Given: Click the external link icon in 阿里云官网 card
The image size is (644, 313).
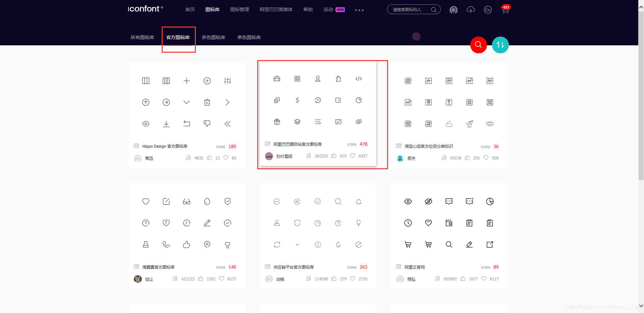Looking at the screenshot, I should [490, 244].
